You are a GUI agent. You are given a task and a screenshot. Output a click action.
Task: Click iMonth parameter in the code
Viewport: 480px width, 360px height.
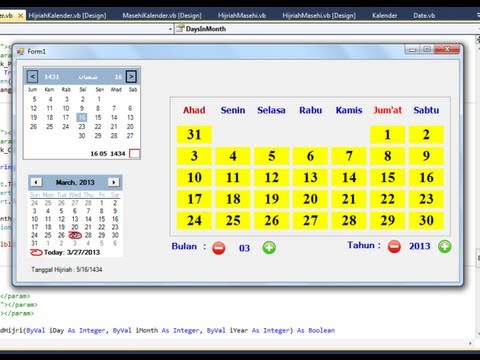(147, 331)
